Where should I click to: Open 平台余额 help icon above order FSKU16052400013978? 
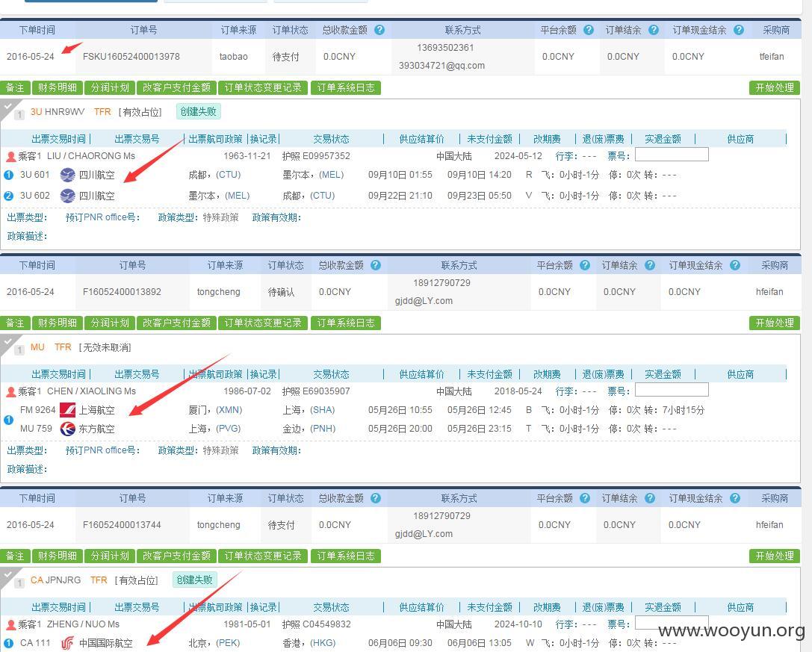[x=589, y=30]
